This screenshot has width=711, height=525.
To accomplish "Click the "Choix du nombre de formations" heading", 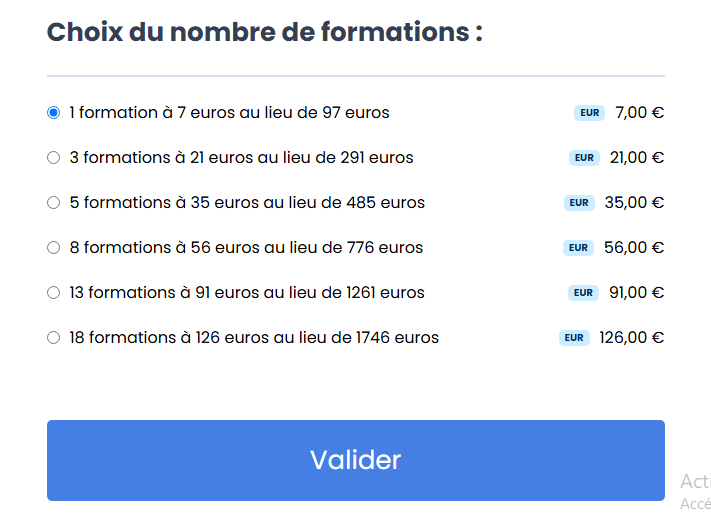I will 265,32.
